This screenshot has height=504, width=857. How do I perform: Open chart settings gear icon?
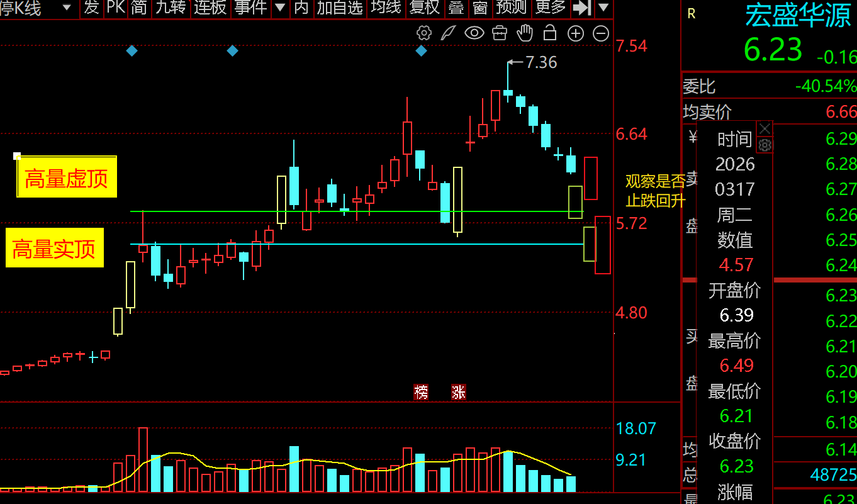(424, 33)
